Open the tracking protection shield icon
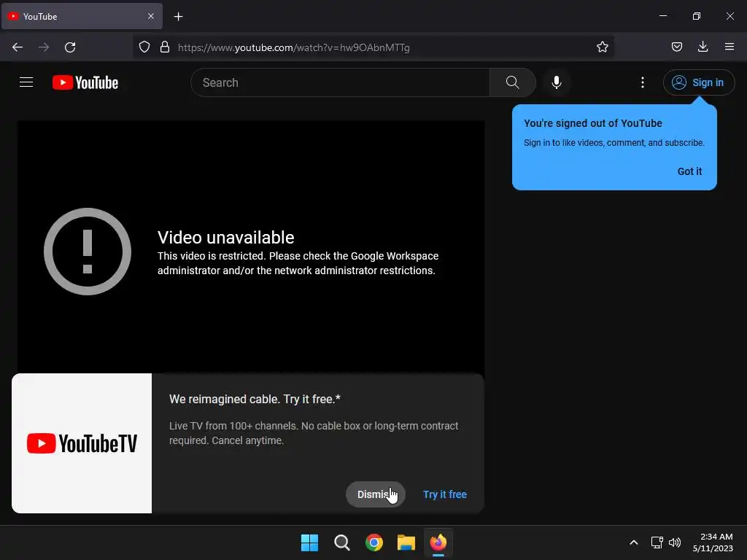 pos(144,47)
